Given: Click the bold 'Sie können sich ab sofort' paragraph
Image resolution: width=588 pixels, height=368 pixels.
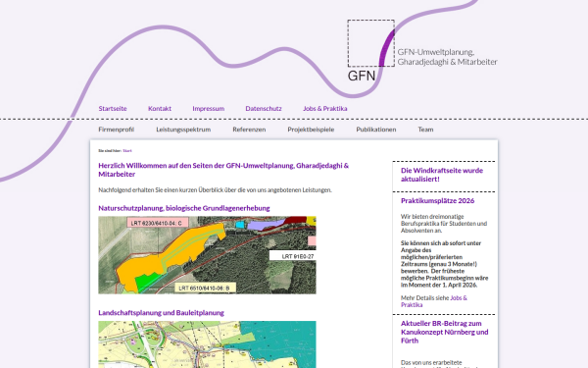Looking at the screenshot, I should pos(444,264).
